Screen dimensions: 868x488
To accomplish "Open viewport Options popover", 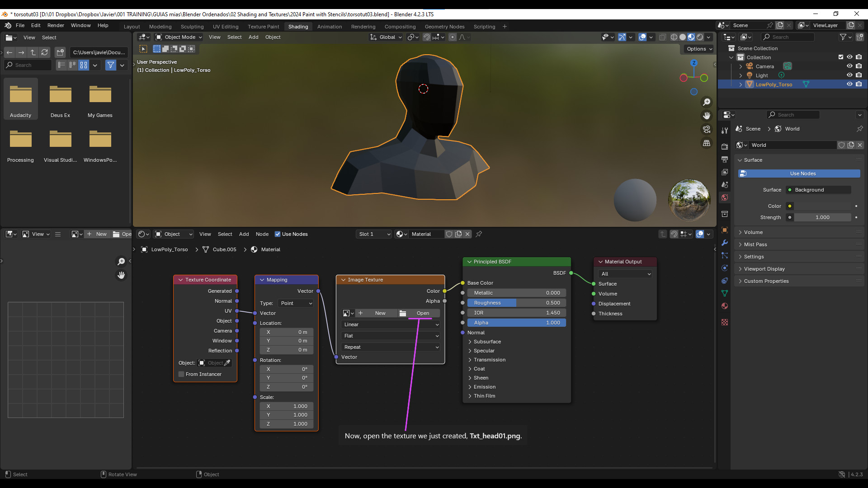I will [699, 49].
